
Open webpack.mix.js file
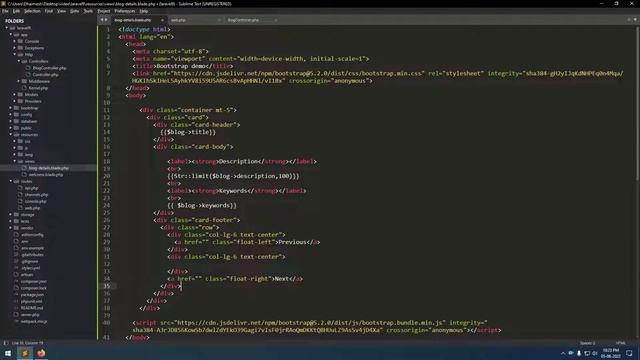(x=33, y=321)
